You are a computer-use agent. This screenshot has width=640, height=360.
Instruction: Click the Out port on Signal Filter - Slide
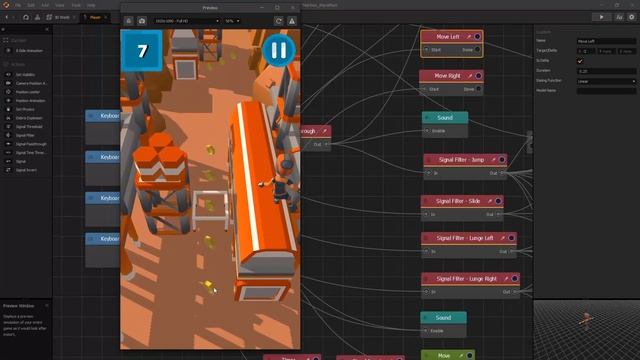point(498,214)
